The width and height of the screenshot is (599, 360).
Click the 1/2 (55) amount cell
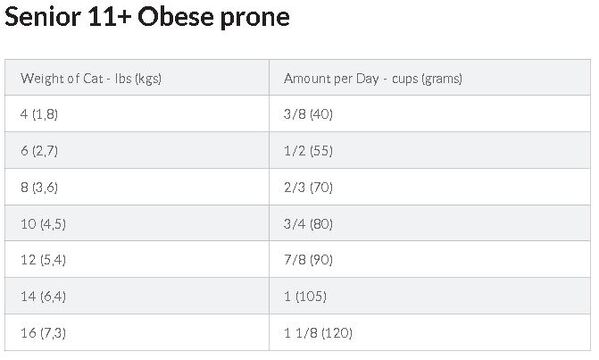430,151
